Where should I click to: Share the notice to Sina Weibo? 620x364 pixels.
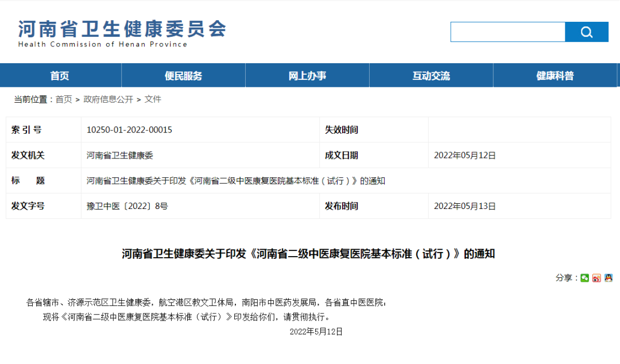pos(596,278)
